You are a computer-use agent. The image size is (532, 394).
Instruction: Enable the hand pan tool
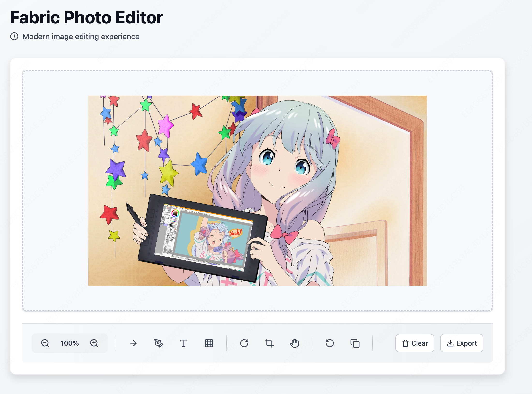[x=295, y=343]
